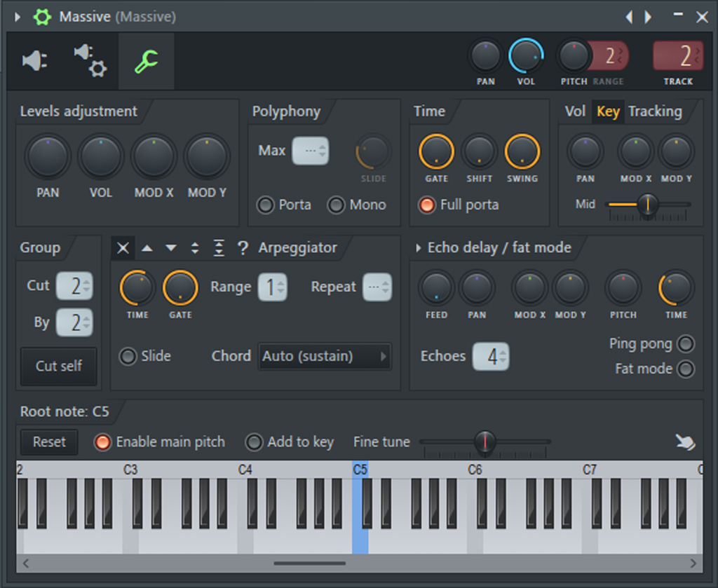Viewport: 718px width, 588px height.
Task: Select the wrench miscellaneous settings tab
Action: [x=146, y=62]
